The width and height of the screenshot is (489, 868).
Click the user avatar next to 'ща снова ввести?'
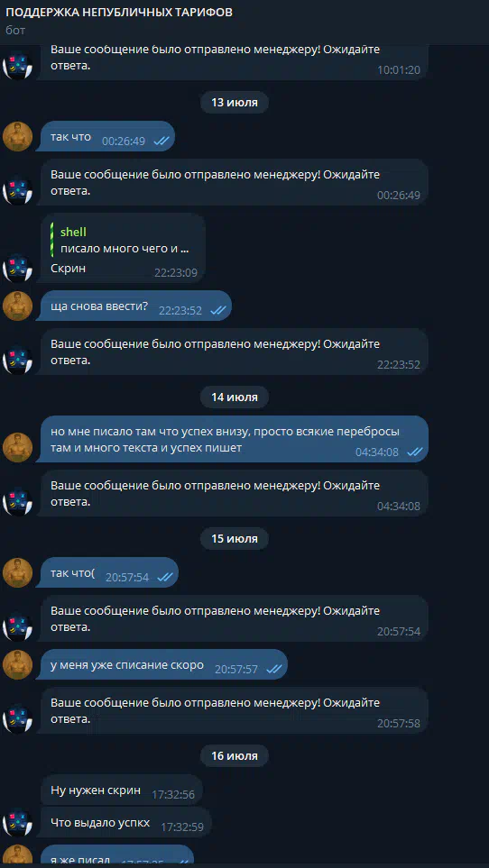click(x=18, y=306)
